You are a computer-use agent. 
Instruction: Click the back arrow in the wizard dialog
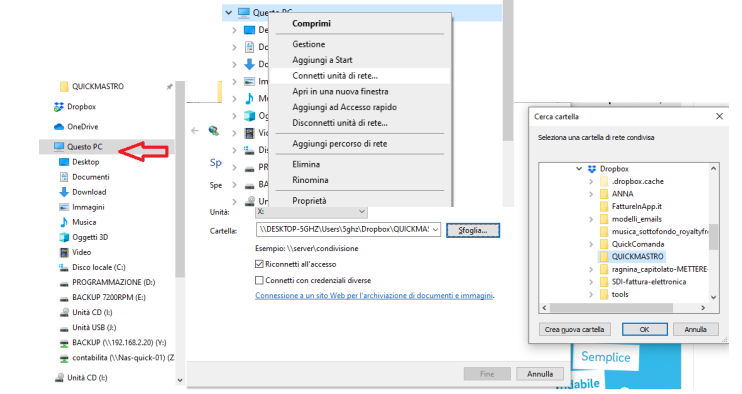click(x=194, y=131)
